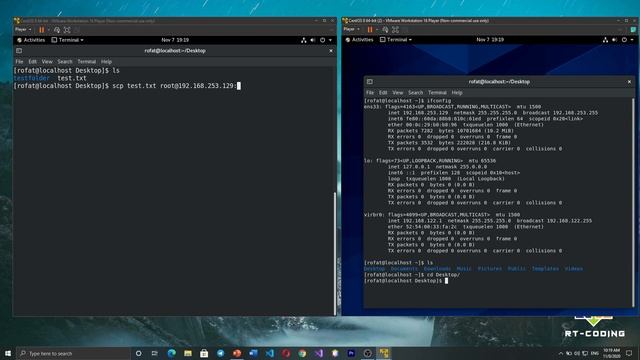This screenshot has height=360, width=640.
Task: Open File menu in right terminal
Action: point(370,93)
